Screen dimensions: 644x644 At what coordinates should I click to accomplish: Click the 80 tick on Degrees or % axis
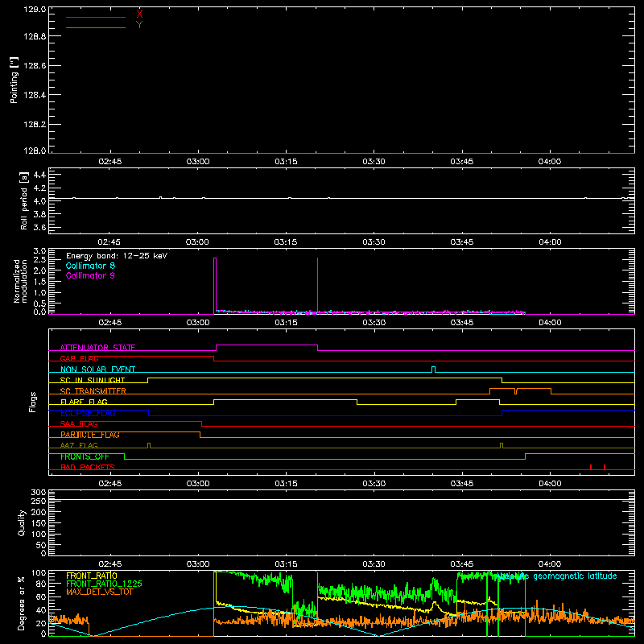tap(41, 584)
